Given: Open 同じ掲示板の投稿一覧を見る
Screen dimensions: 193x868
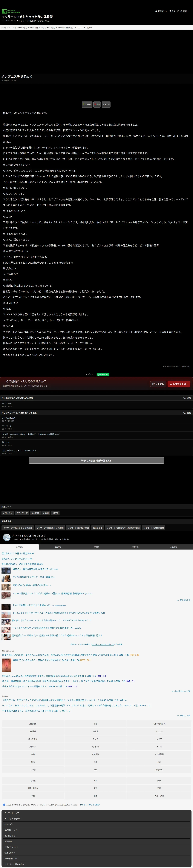Looking at the screenshot, I should click(96, 460).
